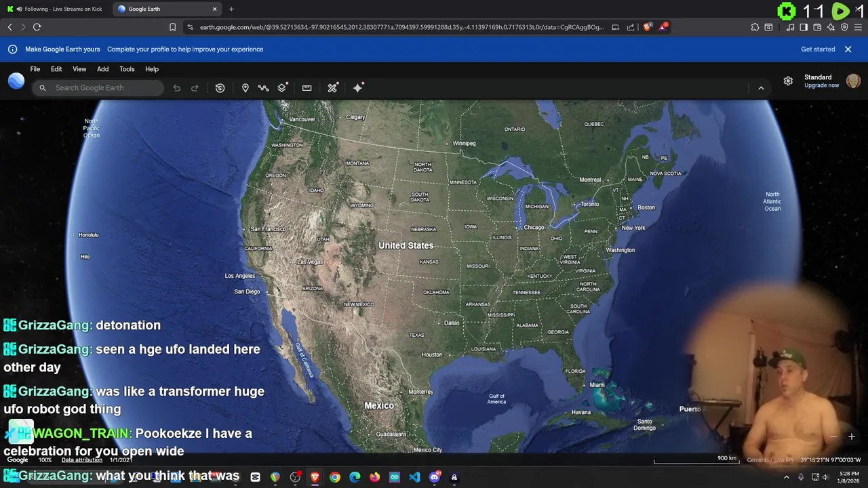Reload the page
Viewport: 868px width, 488px height.
[37, 27]
